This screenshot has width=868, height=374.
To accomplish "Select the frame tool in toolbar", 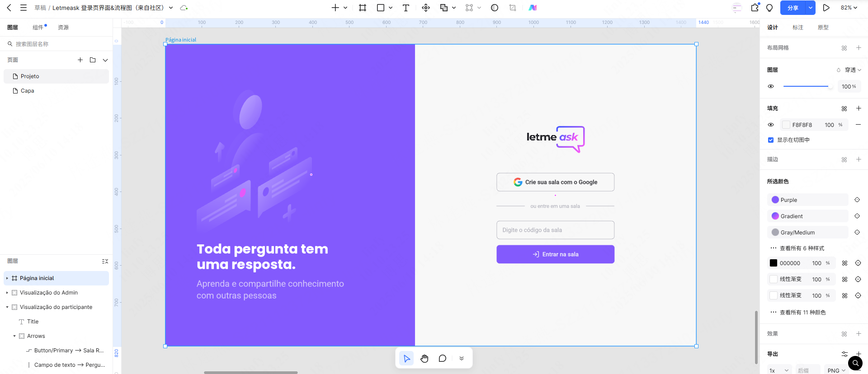I will coord(363,8).
